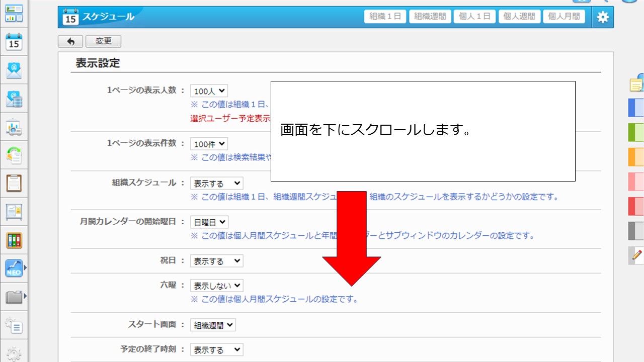The height and width of the screenshot is (362, 644).
Task: Click the pencil edit icon on right edge
Action: (x=636, y=255)
